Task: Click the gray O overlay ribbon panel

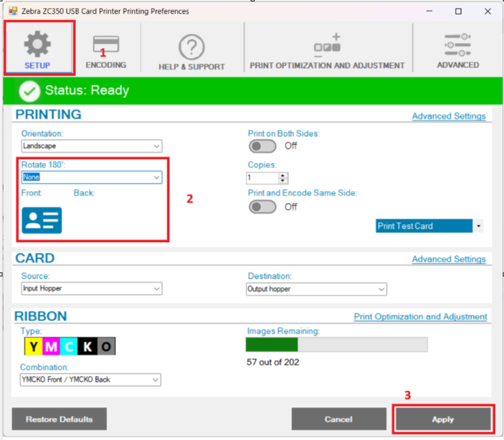Action: click(x=106, y=346)
